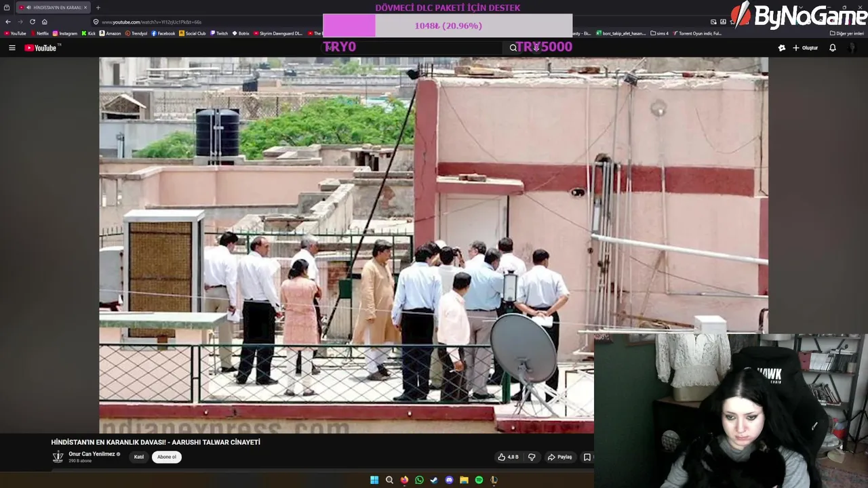The width and height of the screenshot is (868, 488).
Task: Open the Firefox taskbar icon
Action: [x=404, y=480]
